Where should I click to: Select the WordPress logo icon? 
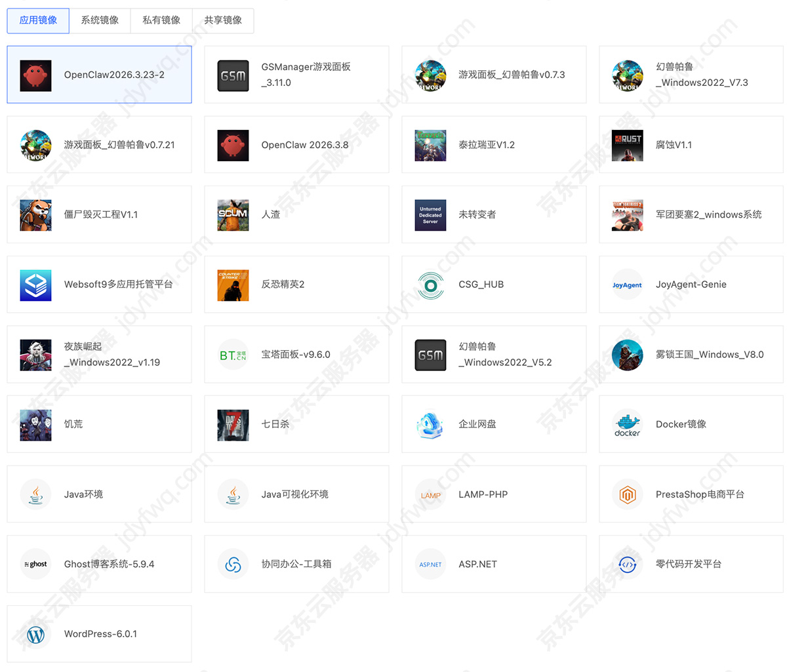click(35, 634)
